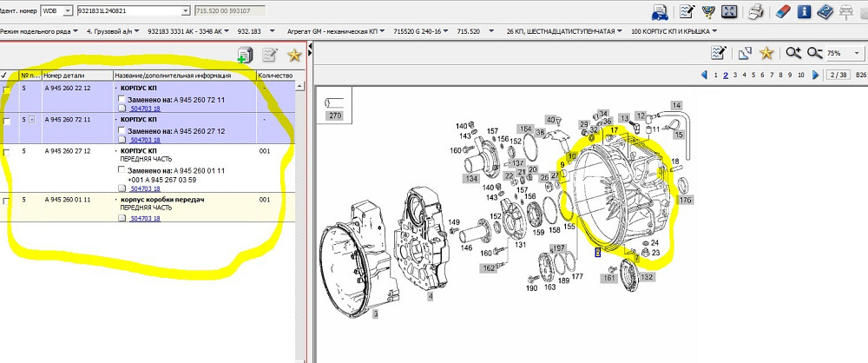Click the printer icon
The height and width of the screenshot is (363, 868).
click(757, 11)
